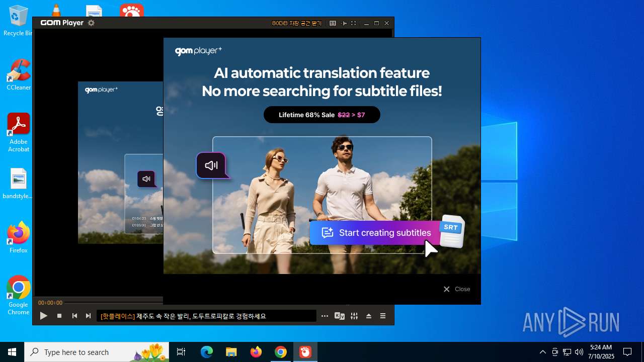Image resolution: width=644 pixels, height=362 pixels.
Task: Open Firefox from taskbar
Action: (x=256, y=352)
